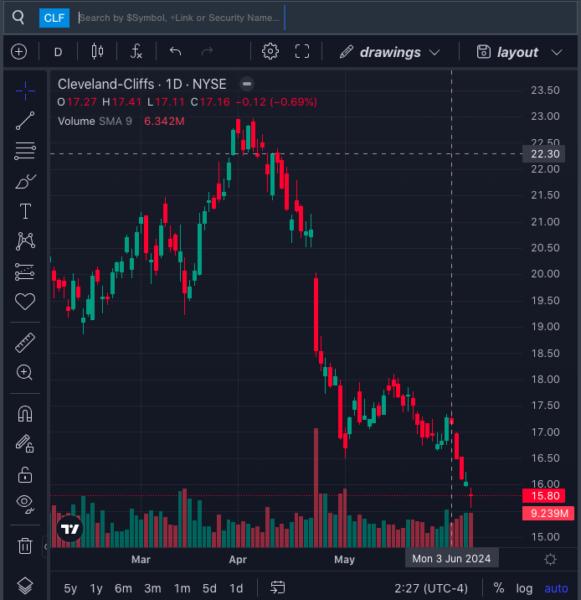Select the Fibonacci retracement tool
This screenshot has height=600, width=581.
pos(25,150)
